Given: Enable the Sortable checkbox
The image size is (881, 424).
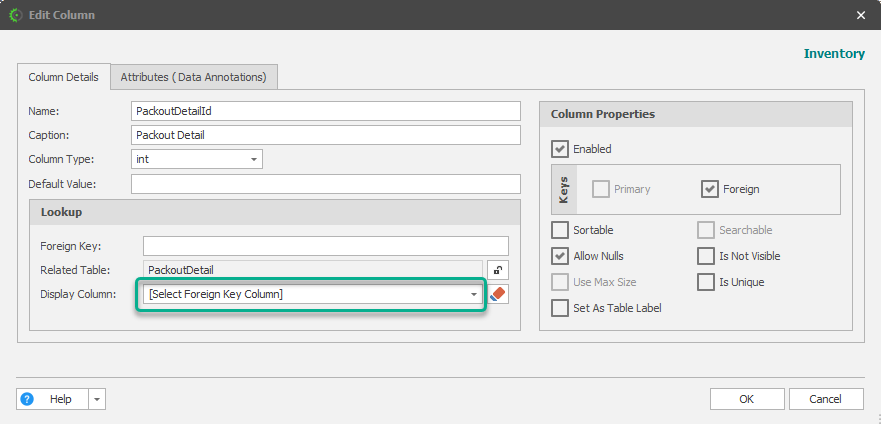Looking at the screenshot, I should [560, 230].
